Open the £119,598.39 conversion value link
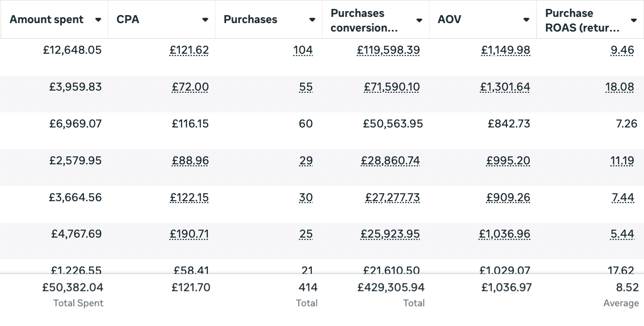The height and width of the screenshot is (326, 644). [x=388, y=50]
